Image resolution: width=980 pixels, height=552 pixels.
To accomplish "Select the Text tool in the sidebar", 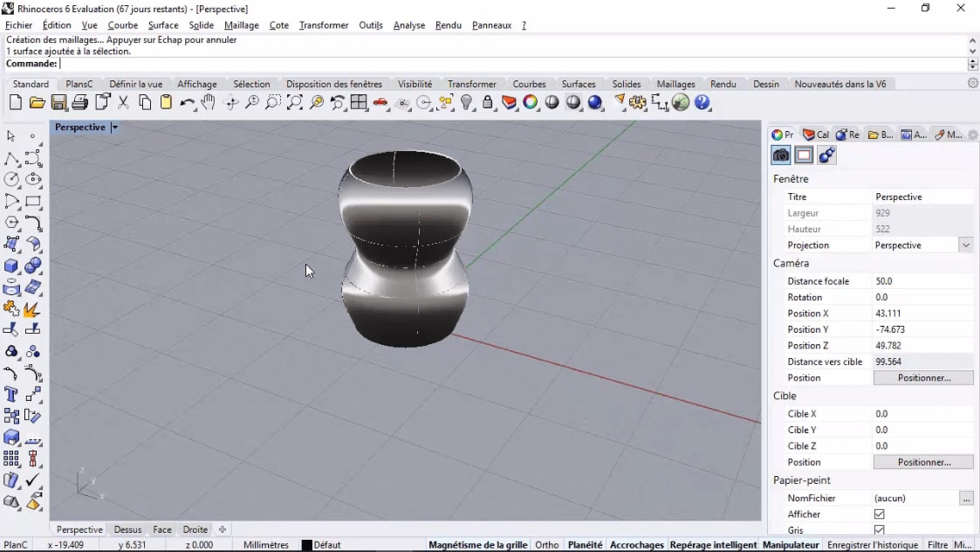I will (x=11, y=394).
